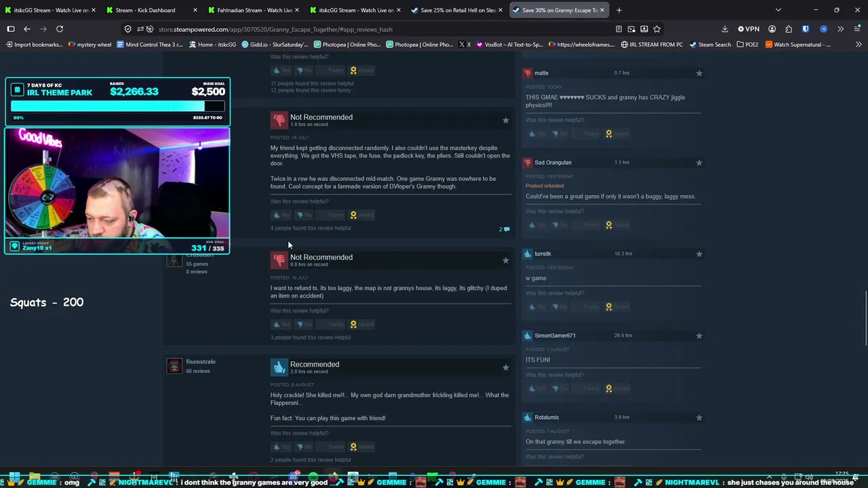The image size is (868, 488).
Task: Click the VPN button in toolbar
Action: point(749,29)
